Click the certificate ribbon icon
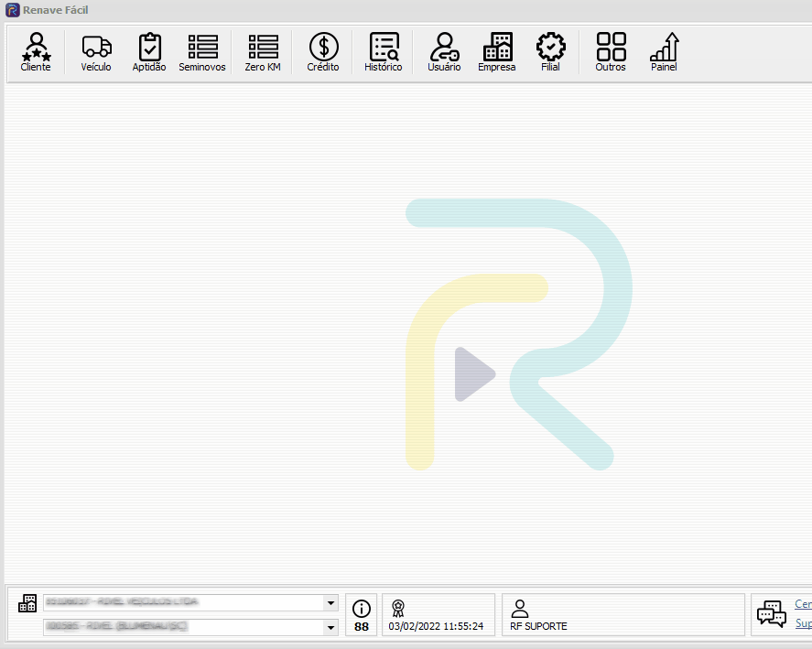The width and height of the screenshot is (812, 649). [x=397, y=609]
